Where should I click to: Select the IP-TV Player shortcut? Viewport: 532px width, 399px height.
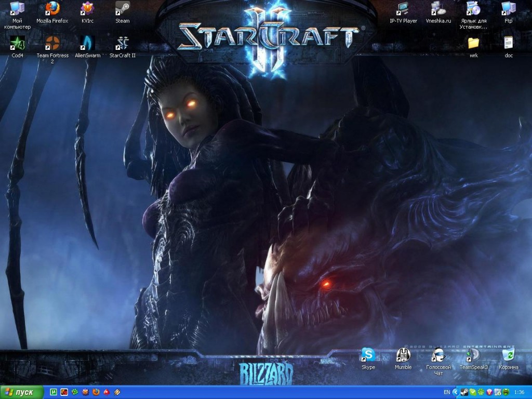coord(403,12)
